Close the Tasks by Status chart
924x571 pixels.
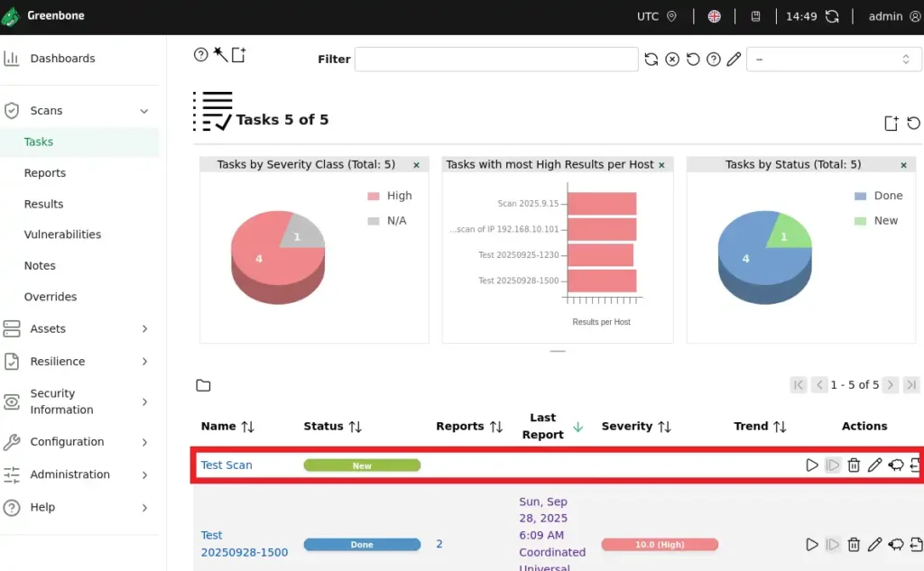point(903,165)
